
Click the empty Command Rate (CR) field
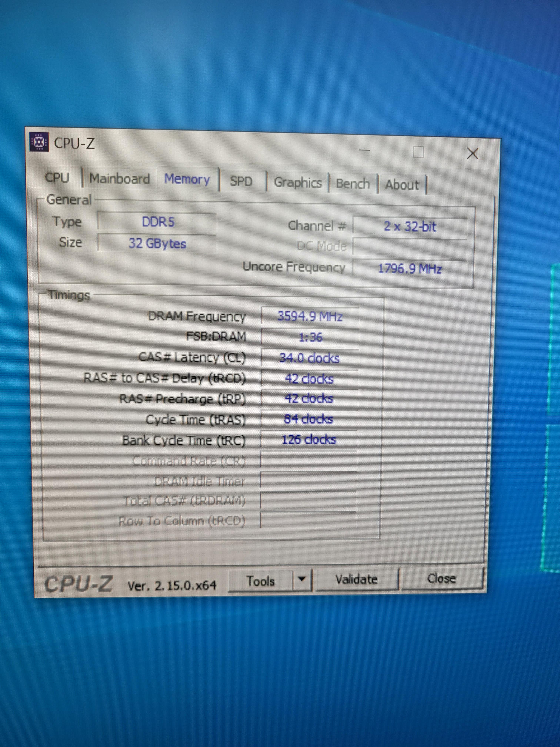[x=309, y=460]
